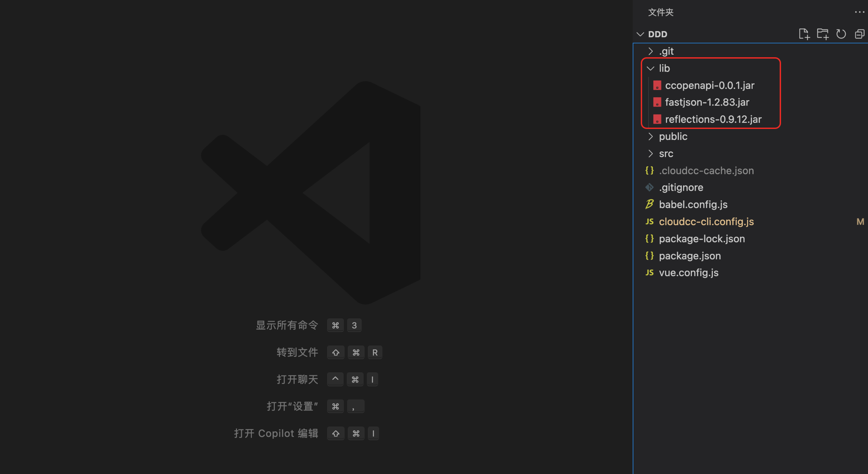Click the .gitignore git icon
Image resolution: width=868 pixels, height=474 pixels.
[x=649, y=187]
